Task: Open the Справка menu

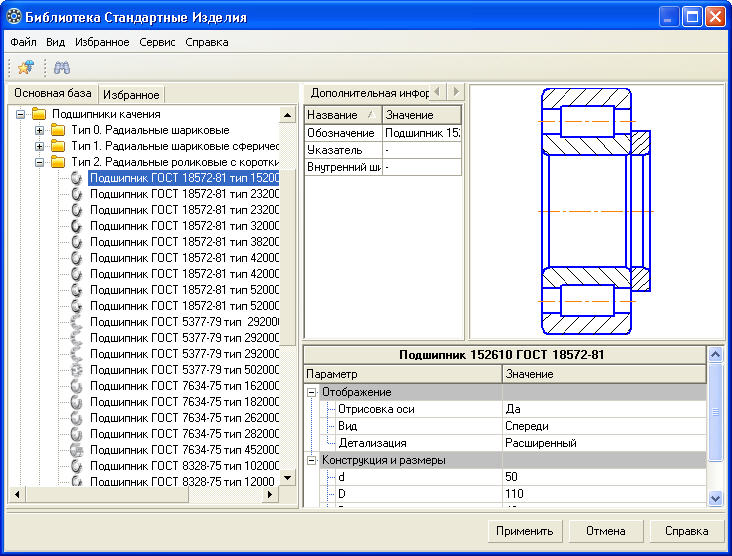Action: pos(207,42)
